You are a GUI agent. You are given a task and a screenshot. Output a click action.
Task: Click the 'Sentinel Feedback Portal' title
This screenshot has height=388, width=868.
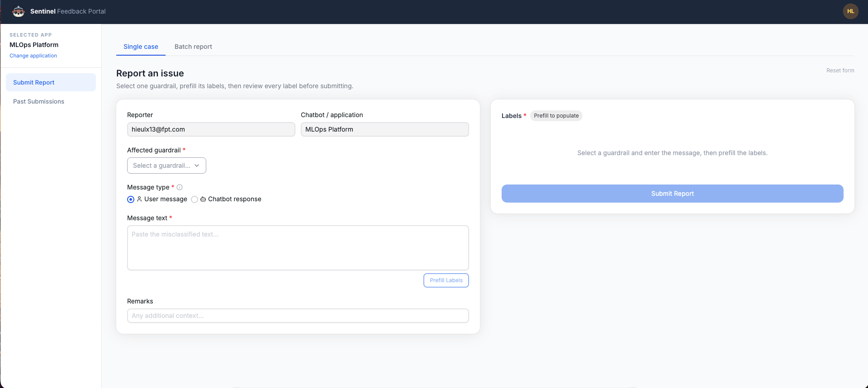tap(68, 11)
